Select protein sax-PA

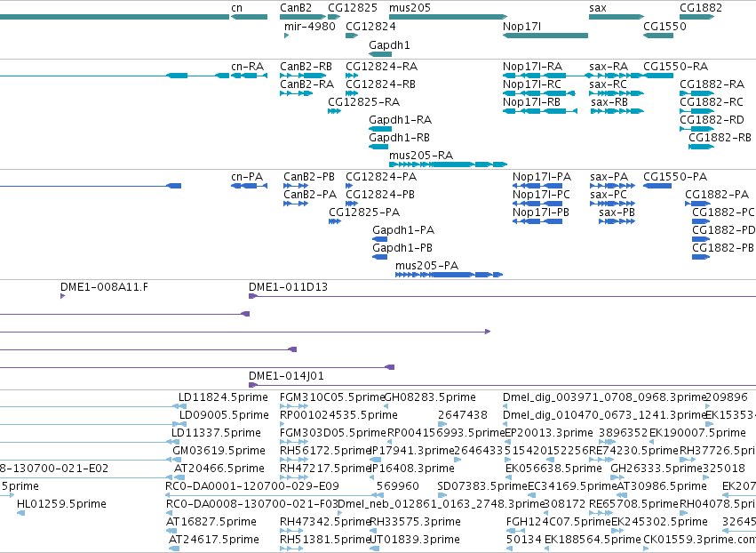[x=609, y=177]
